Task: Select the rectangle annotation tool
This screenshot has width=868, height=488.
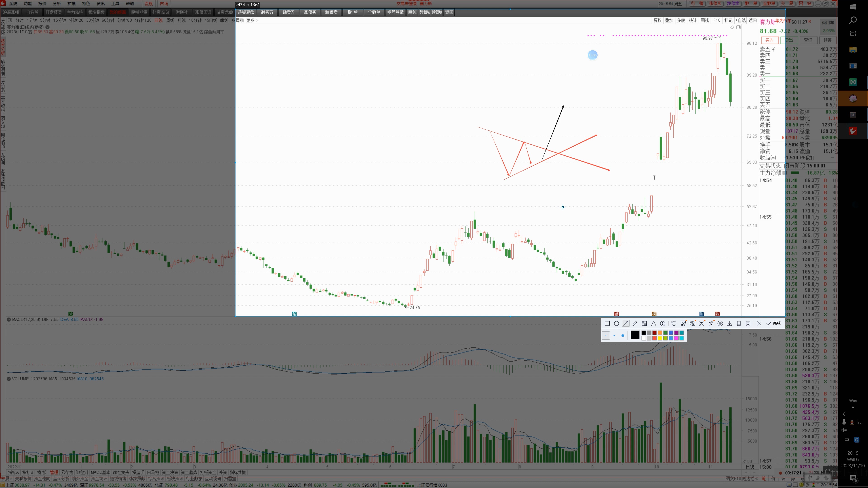Action: [x=607, y=323]
